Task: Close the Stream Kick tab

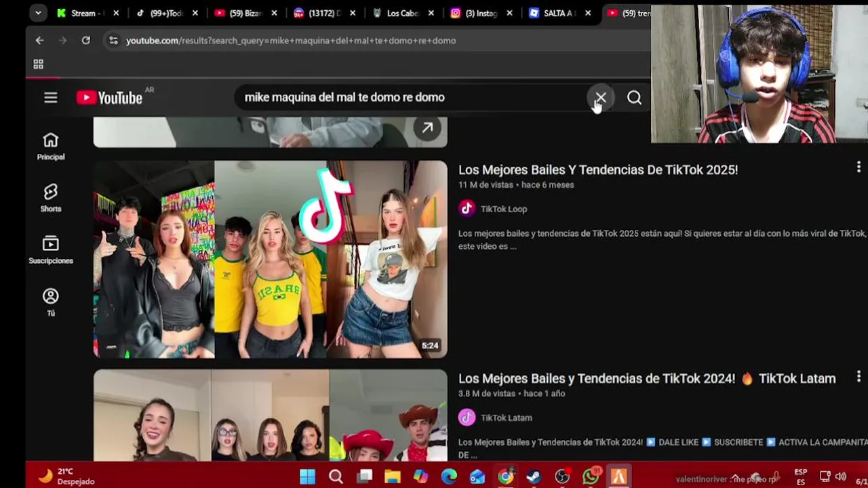Action: (116, 13)
